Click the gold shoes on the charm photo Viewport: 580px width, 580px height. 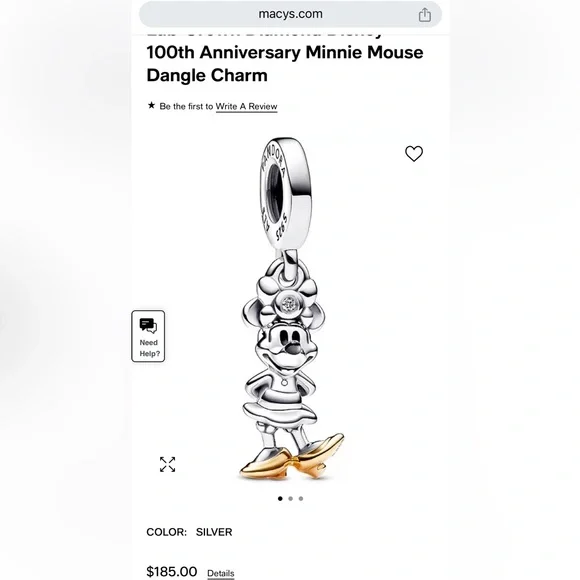(292, 459)
